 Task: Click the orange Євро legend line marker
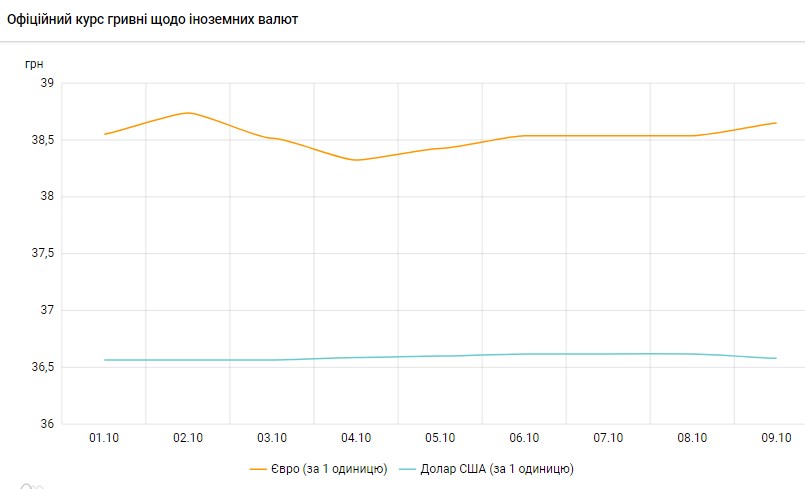click(x=260, y=468)
